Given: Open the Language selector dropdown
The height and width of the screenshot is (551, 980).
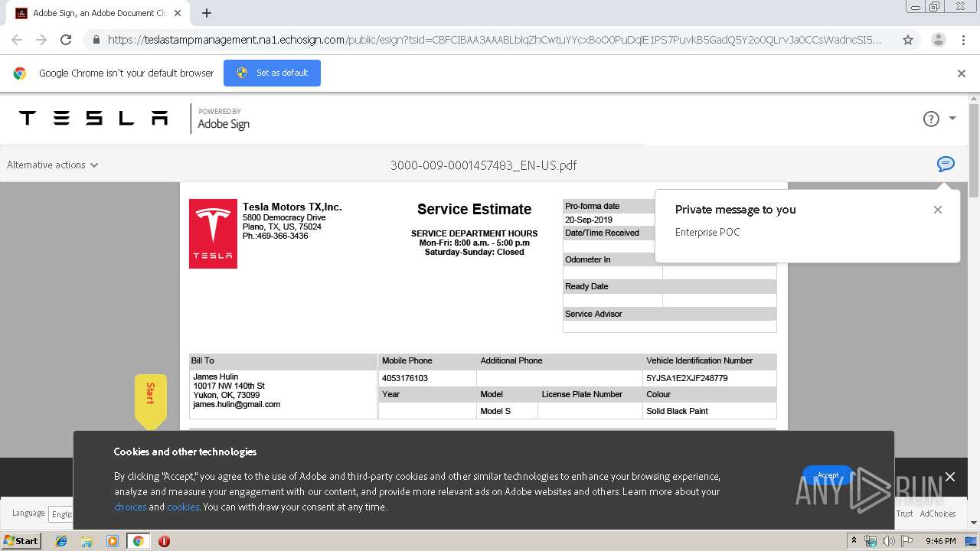Looking at the screenshot, I should (x=61, y=514).
